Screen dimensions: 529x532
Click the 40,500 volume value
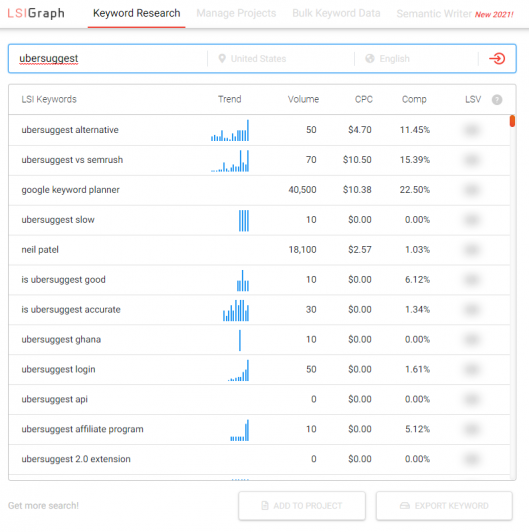point(302,190)
